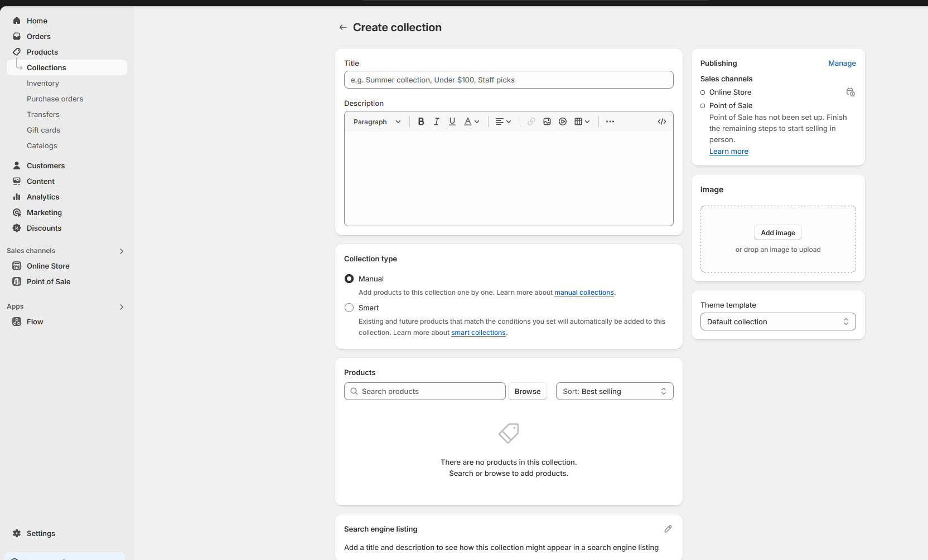Open the Paragraph style dropdown
This screenshot has width=928, height=560.
click(x=377, y=121)
